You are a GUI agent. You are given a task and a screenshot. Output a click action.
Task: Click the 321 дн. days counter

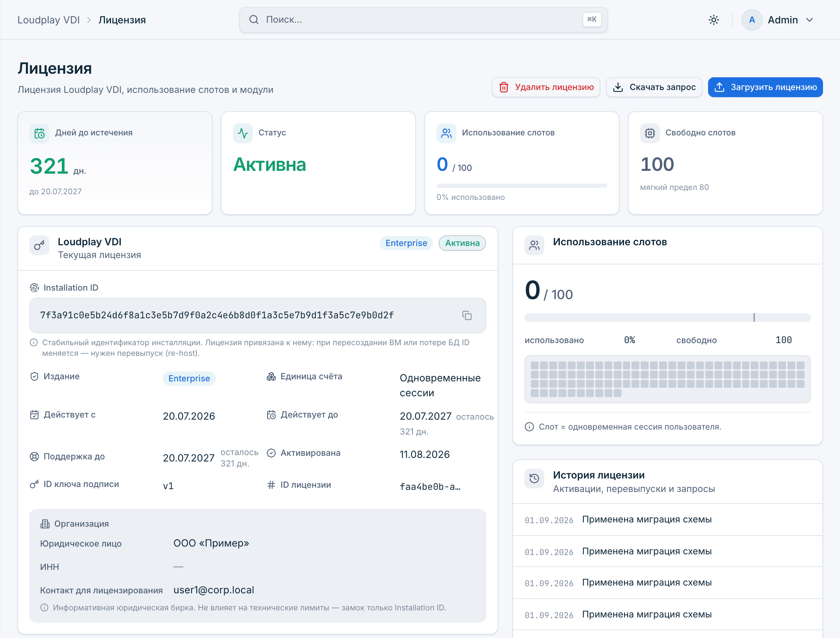pos(58,166)
